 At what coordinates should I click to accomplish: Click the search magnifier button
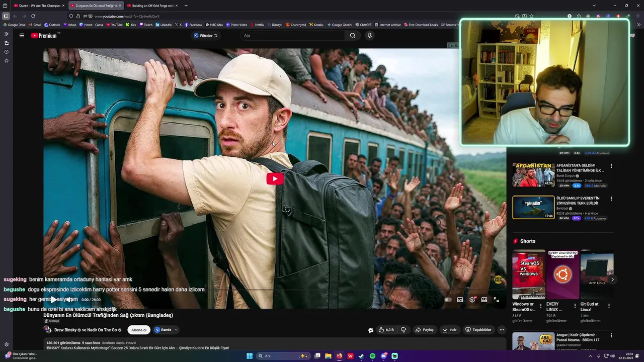(352, 36)
